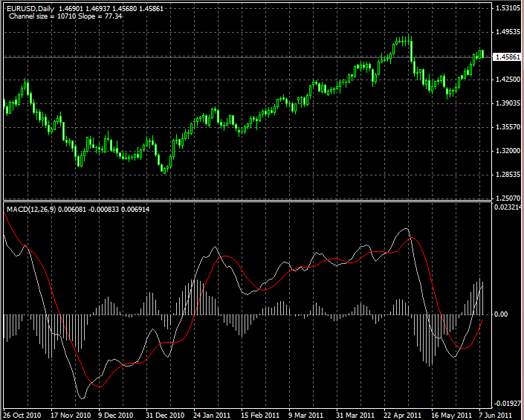Click the 7 Jun 2011 date label

(x=495, y=416)
